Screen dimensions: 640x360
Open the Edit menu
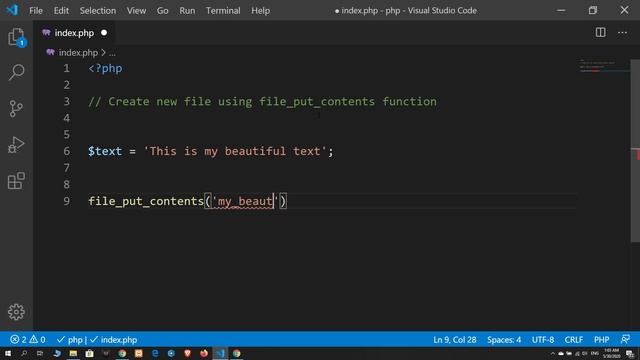point(61,11)
